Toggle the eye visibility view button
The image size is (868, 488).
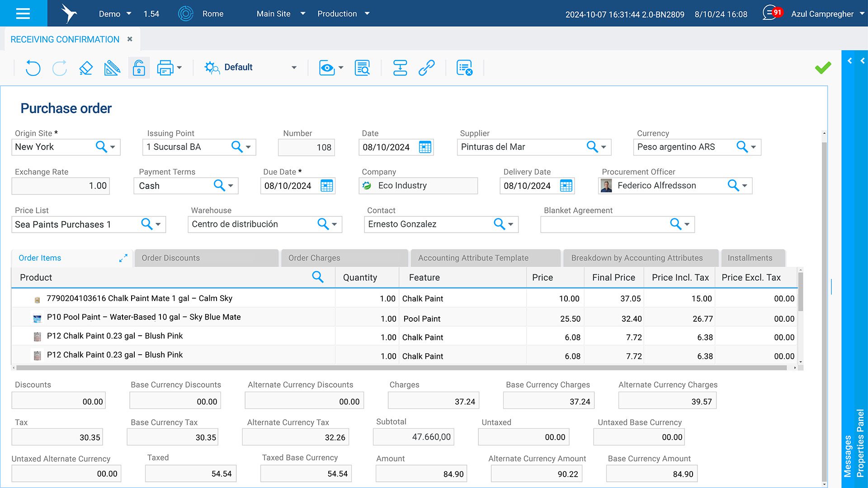(x=326, y=68)
